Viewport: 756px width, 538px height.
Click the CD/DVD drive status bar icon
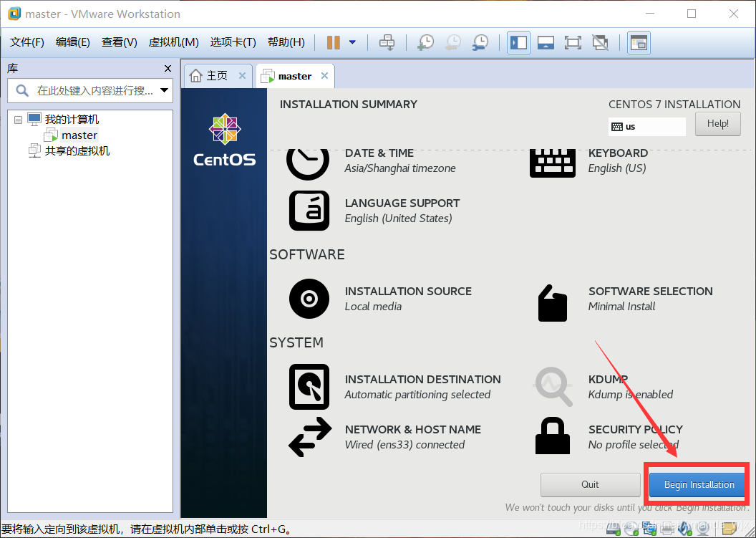coord(631,529)
